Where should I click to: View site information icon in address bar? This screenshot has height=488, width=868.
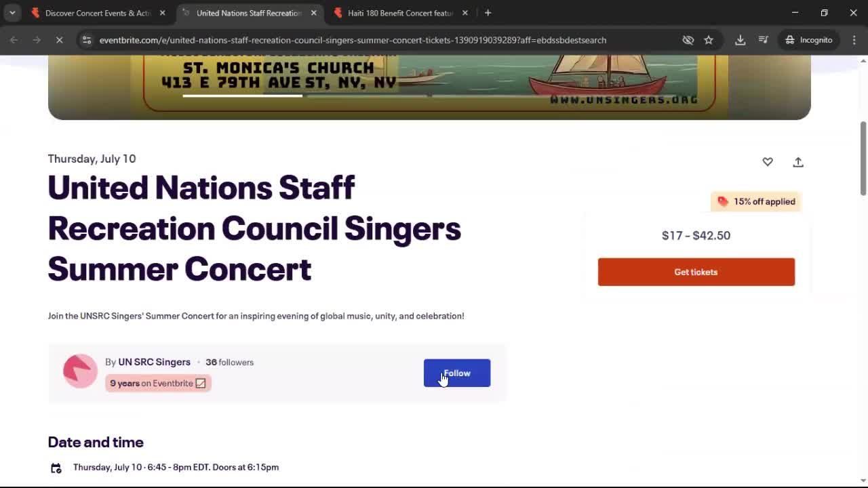[x=86, y=40]
